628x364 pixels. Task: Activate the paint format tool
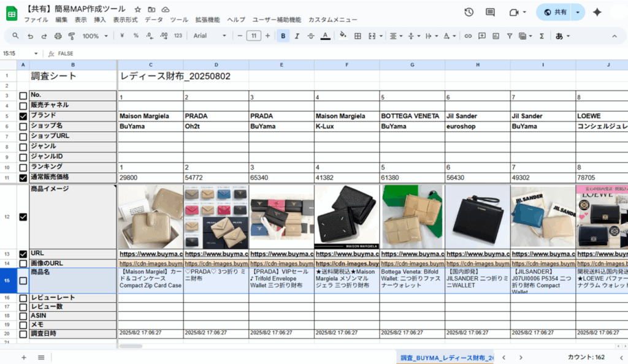tap(72, 36)
